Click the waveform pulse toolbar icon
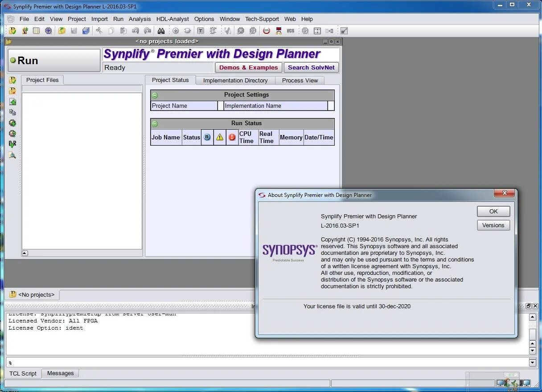This screenshot has width=542, height=392. 213,31
